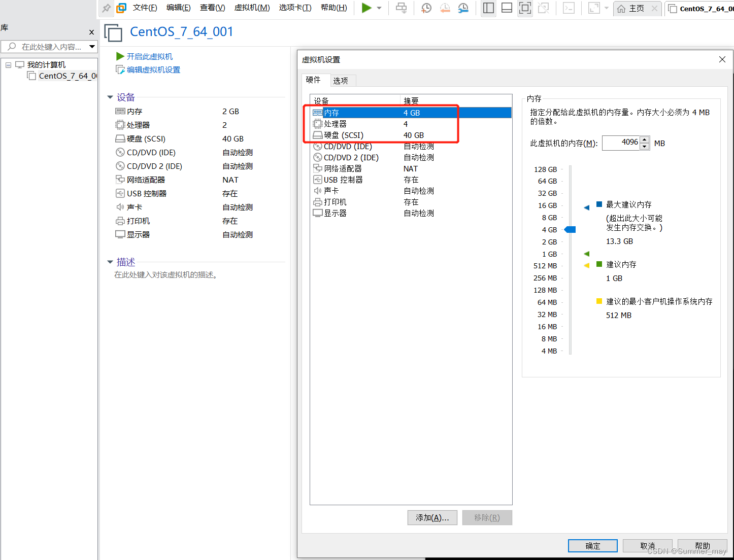This screenshot has width=734, height=560.
Task: Click the home icon on 主页 tab
Action: click(x=621, y=9)
